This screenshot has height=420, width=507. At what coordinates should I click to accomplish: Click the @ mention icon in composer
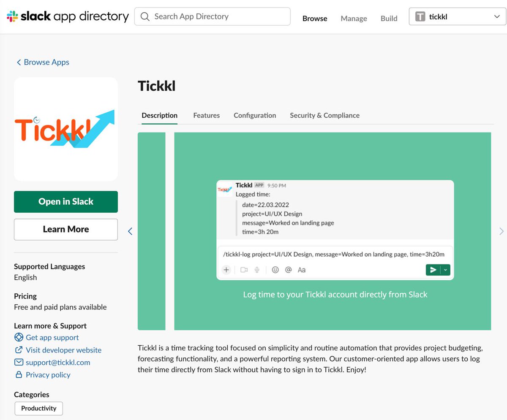tap(289, 270)
